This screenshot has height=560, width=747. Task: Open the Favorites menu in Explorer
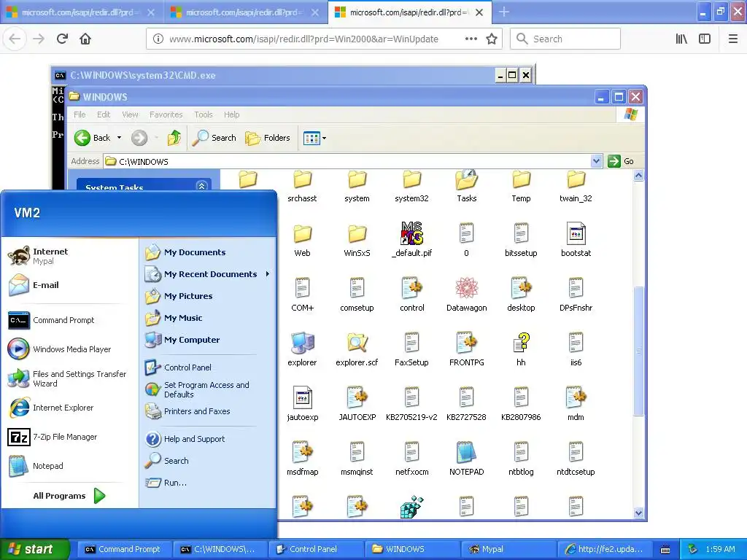(x=166, y=114)
